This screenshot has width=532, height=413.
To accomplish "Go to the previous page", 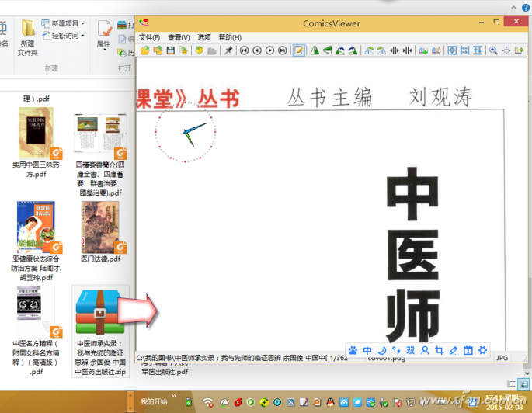I will (x=257, y=51).
